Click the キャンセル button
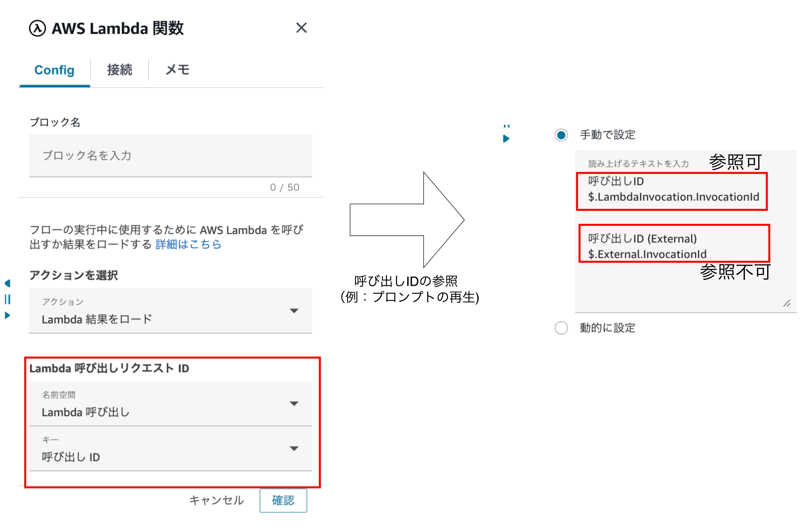Screen dimensions: 811x532 pyautogui.click(x=217, y=500)
